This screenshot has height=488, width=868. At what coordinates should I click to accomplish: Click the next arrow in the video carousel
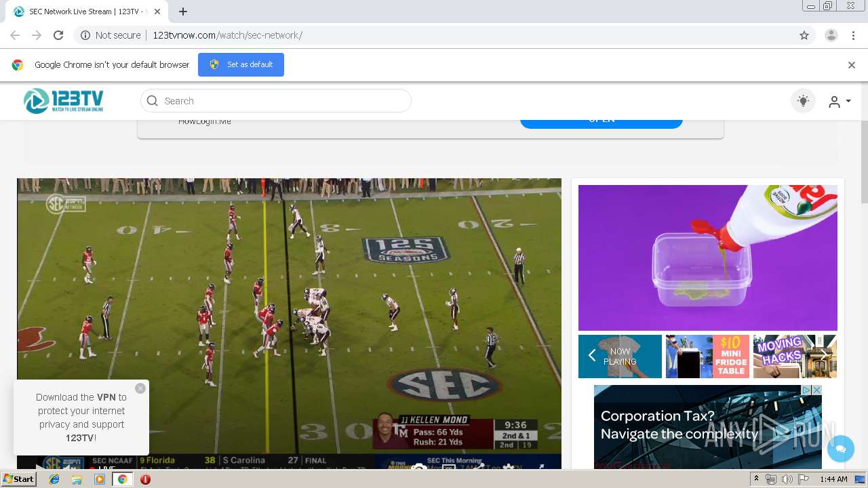coord(824,356)
